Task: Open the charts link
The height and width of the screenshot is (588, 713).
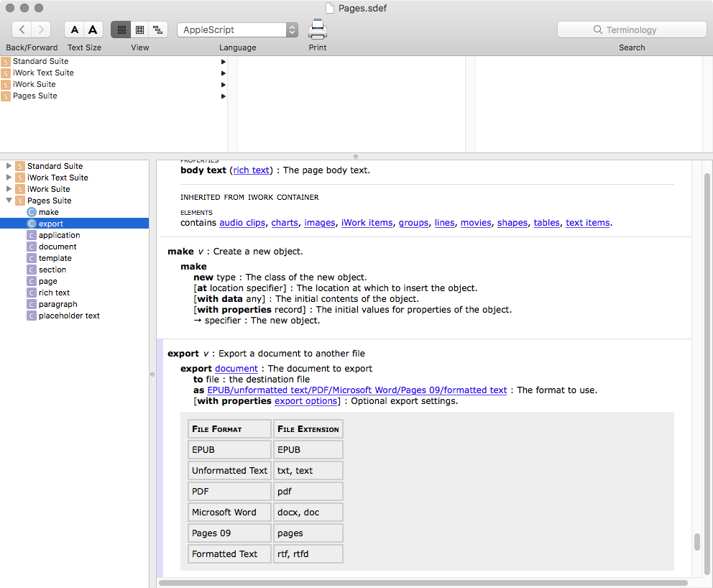Action: [285, 223]
